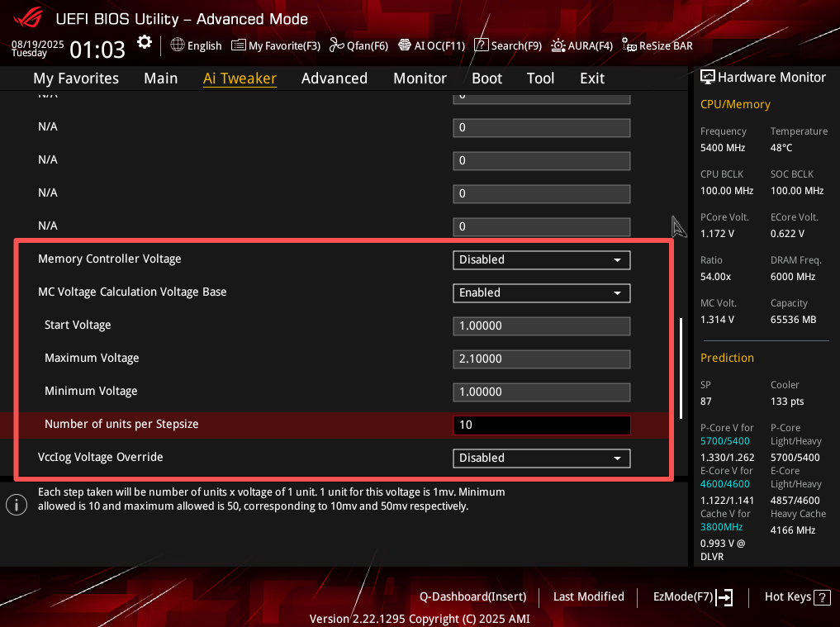This screenshot has width=840, height=627.
Task: Open the Tool tab
Action: click(540, 78)
